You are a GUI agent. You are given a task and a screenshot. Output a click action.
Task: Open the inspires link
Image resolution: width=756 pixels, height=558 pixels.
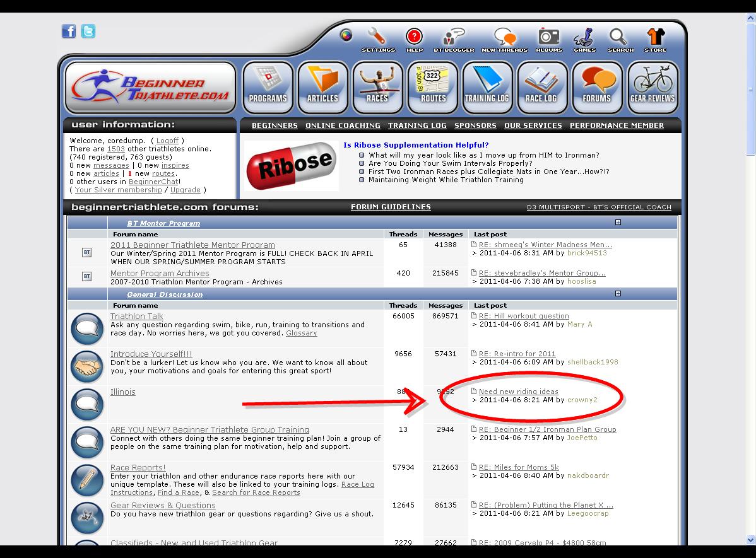175,165
